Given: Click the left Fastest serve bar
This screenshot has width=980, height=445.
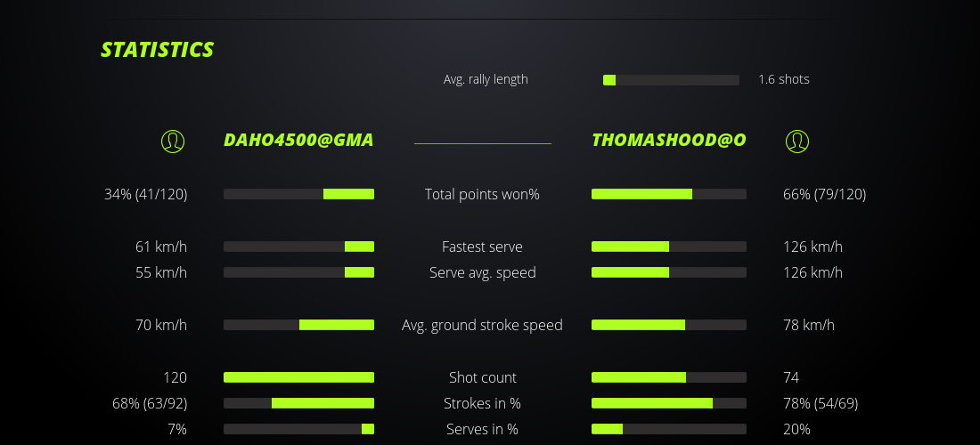Looking at the screenshot, I should (298, 247).
